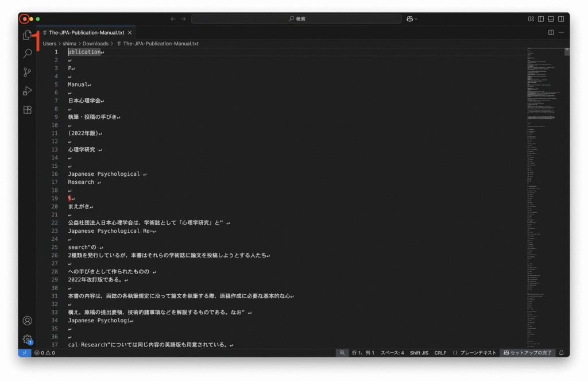Show errors and warnings count
Viewport: 588px width, 381px height.
click(45, 353)
